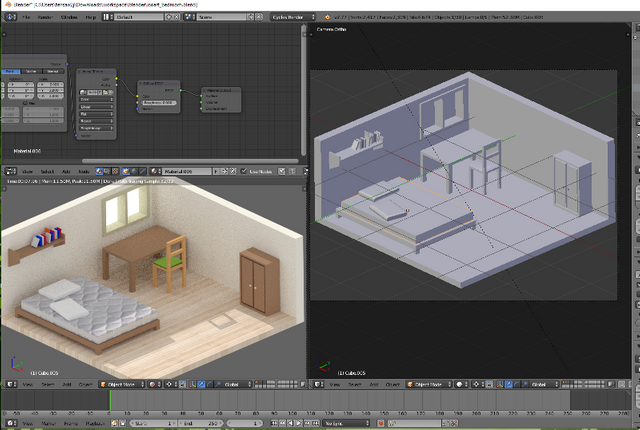Open Global orientation dropdown in rendered viewport

(236, 384)
